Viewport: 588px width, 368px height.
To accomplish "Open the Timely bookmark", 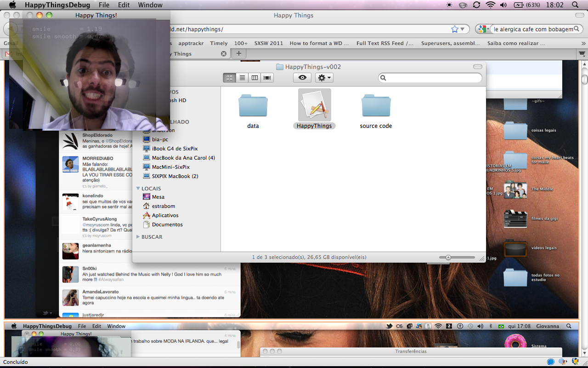I will pyautogui.click(x=219, y=43).
